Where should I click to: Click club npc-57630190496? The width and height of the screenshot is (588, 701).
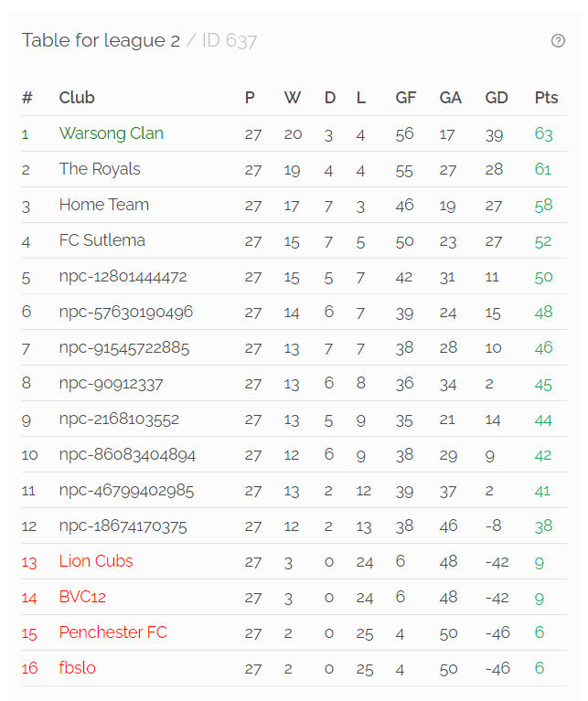coord(126,312)
